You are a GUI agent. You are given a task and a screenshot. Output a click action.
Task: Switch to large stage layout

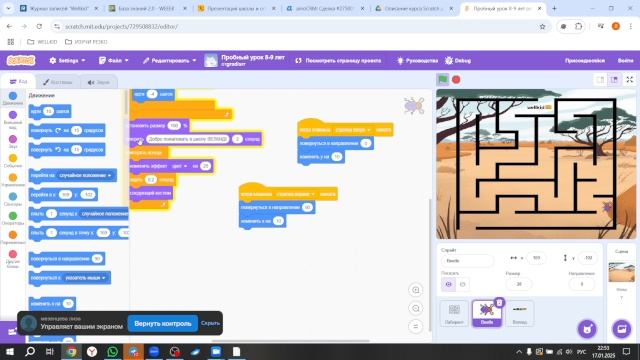(614, 80)
